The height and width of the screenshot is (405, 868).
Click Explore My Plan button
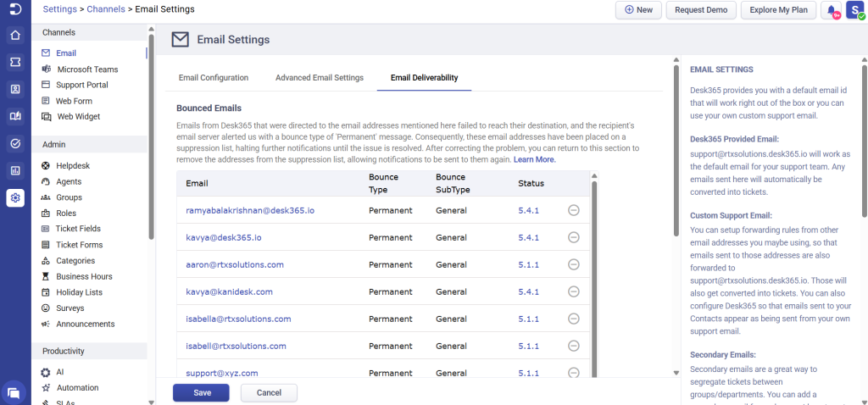coord(778,10)
